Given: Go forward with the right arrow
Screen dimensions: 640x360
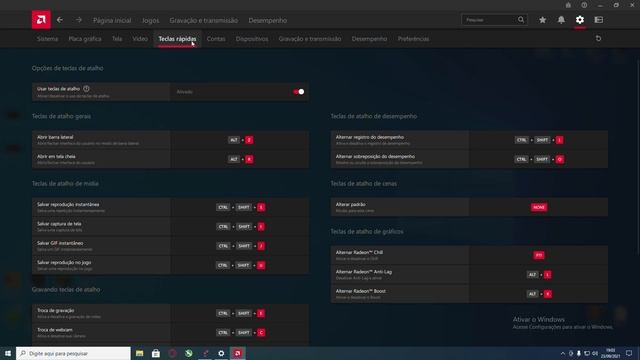Looking at the screenshot, I should coord(79,20).
